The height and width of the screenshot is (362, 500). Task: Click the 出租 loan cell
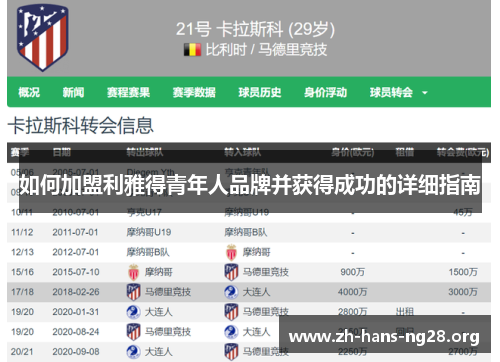click(404, 312)
